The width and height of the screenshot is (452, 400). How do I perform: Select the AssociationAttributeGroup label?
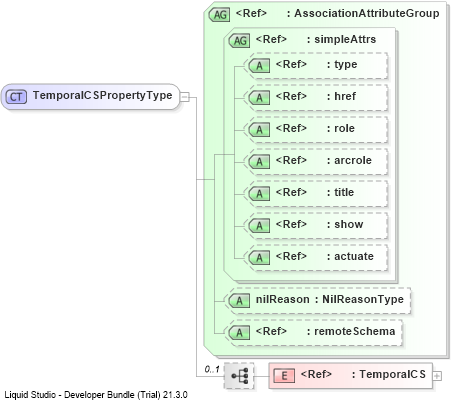click(367, 13)
